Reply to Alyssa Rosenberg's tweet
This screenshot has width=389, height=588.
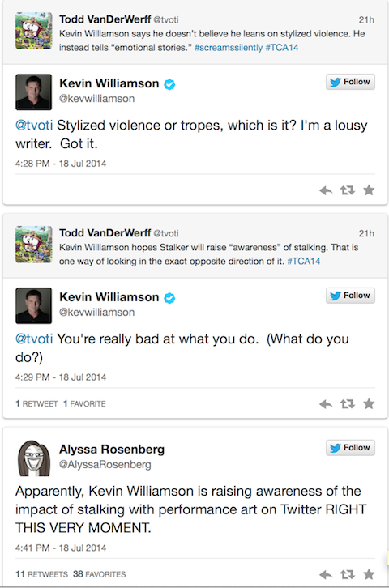click(x=326, y=574)
